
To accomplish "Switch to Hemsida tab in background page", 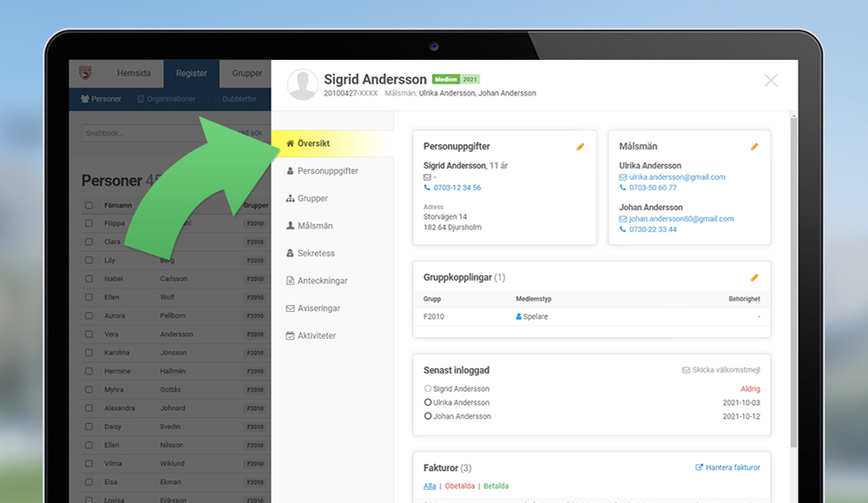I will [x=134, y=73].
